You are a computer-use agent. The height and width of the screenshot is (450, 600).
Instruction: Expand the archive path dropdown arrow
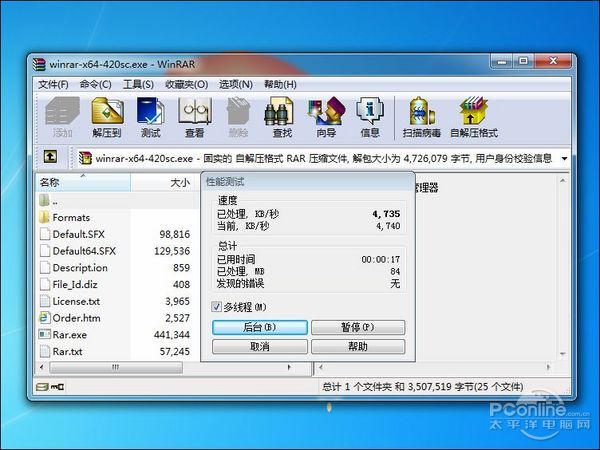tap(564, 158)
